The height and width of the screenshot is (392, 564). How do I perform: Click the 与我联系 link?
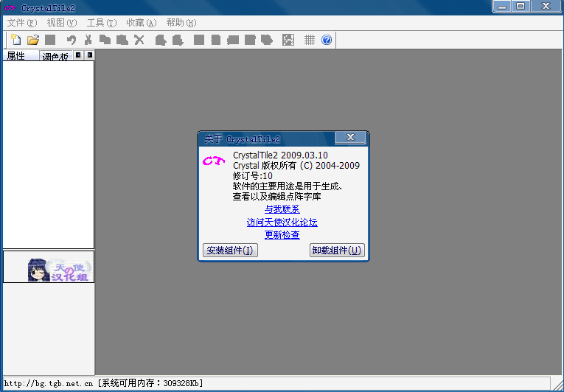(x=282, y=209)
